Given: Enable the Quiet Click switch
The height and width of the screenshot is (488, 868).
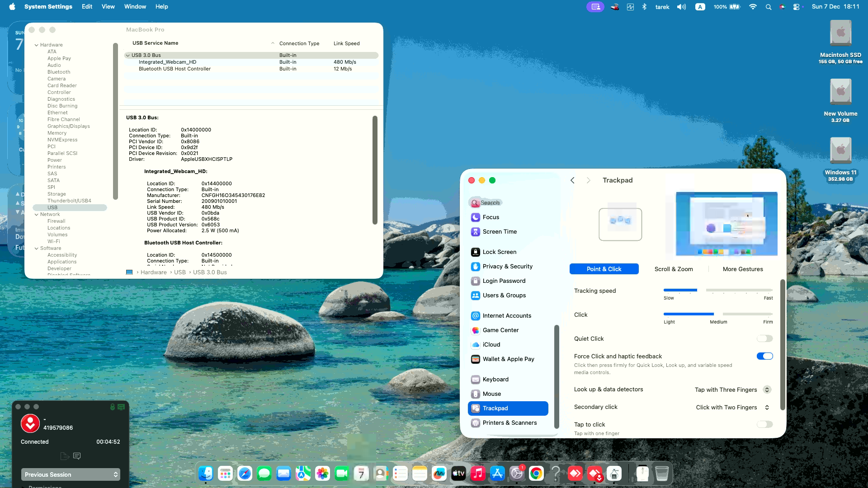Looking at the screenshot, I should 764,339.
